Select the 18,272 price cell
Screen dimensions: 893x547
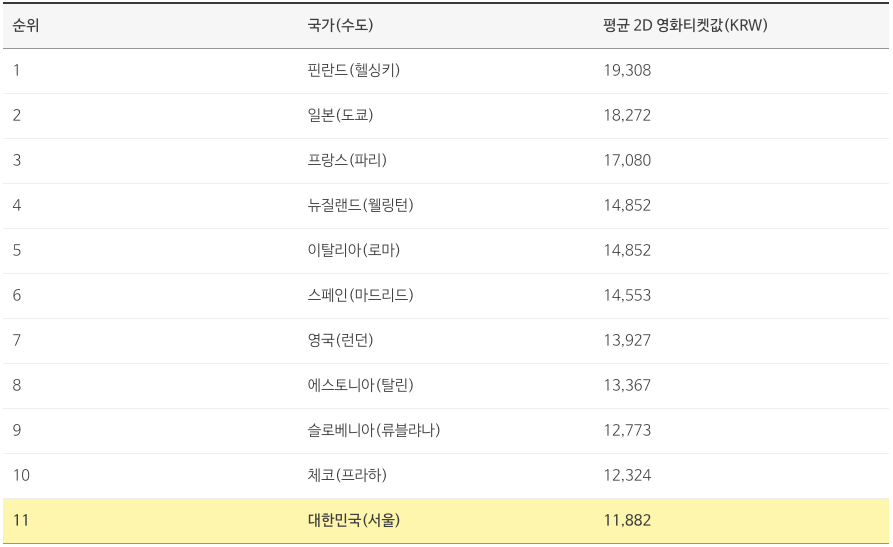coord(627,115)
